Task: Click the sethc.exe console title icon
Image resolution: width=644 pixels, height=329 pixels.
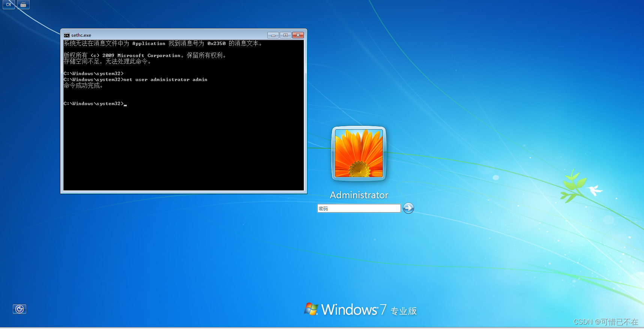Action: coord(67,35)
